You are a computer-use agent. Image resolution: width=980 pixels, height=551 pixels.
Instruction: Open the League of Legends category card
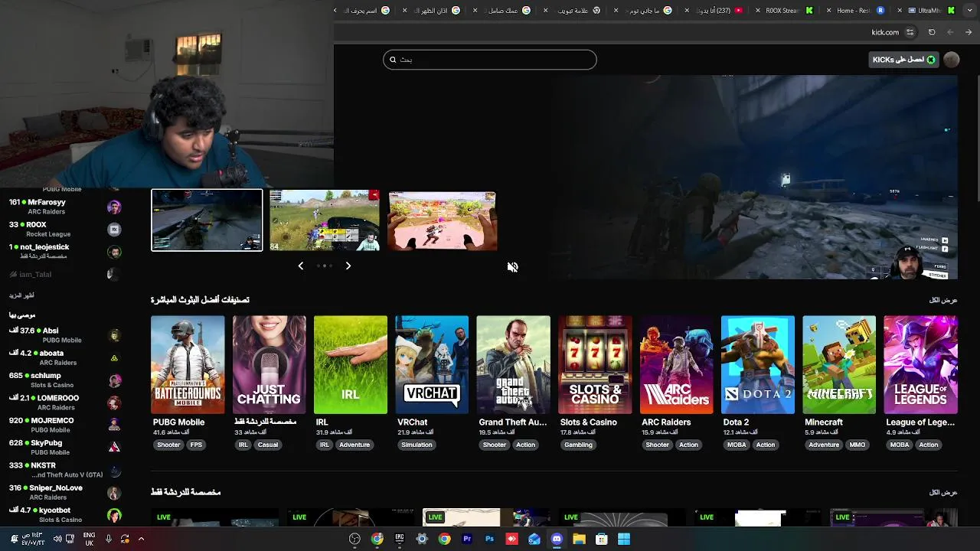(921, 365)
